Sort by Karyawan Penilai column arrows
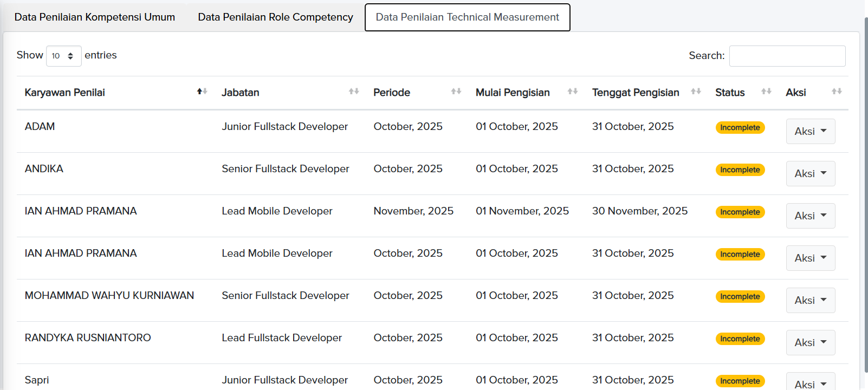The image size is (868, 390). tap(202, 92)
